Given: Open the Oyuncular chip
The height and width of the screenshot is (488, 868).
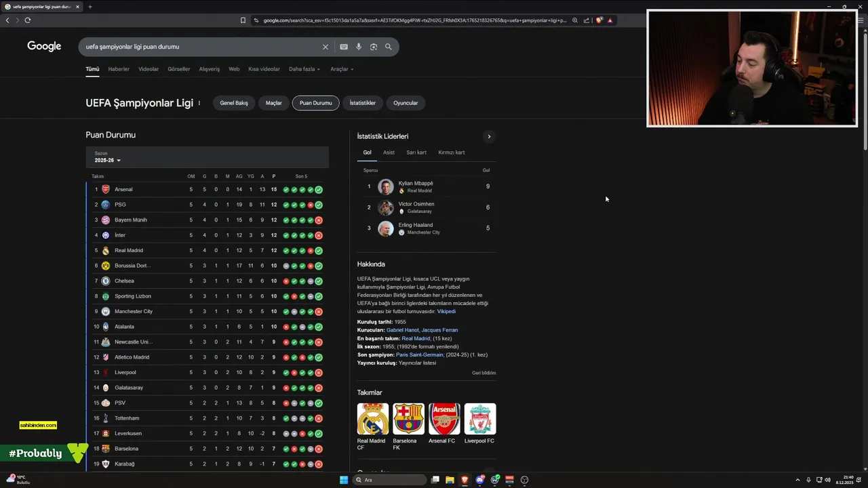Looking at the screenshot, I should pyautogui.click(x=406, y=103).
